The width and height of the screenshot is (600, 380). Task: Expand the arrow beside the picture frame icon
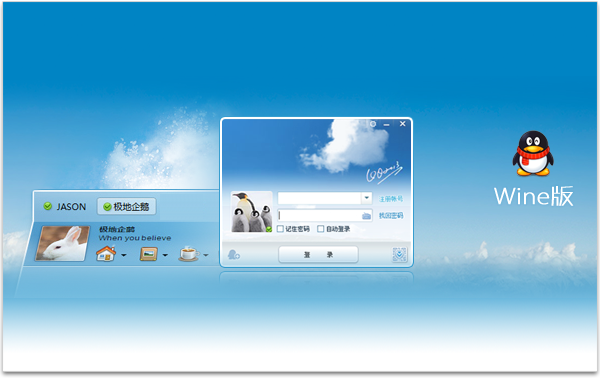point(165,255)
